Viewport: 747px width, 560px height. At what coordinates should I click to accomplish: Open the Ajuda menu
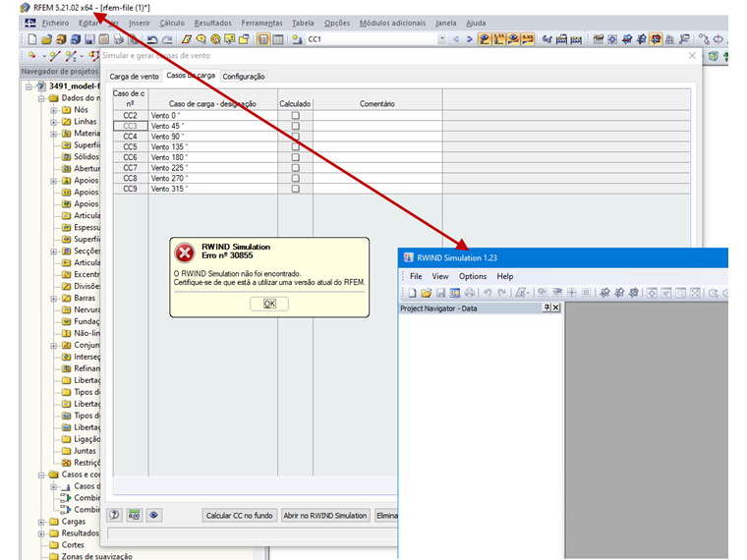pyautogui.click(x=476, y=23)
